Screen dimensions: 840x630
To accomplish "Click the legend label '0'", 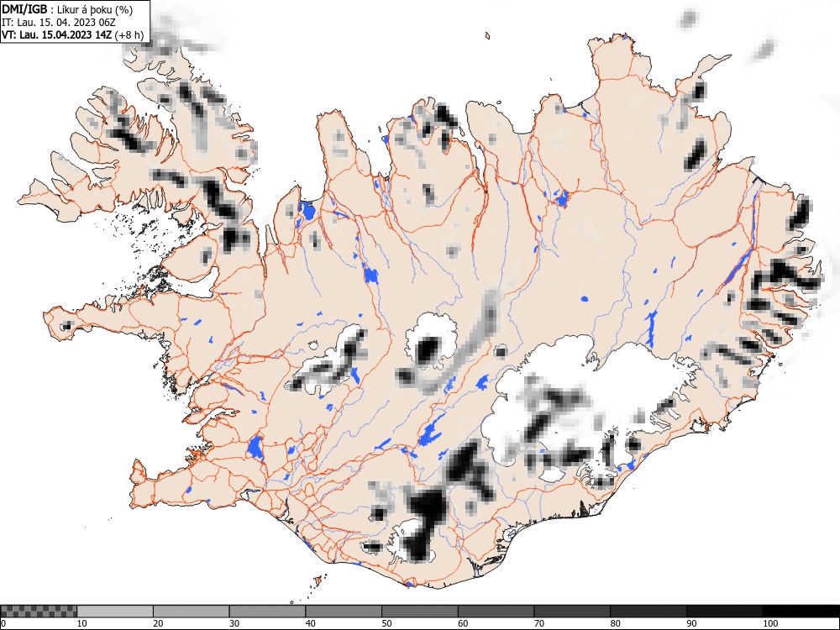I will coord(3,623).
